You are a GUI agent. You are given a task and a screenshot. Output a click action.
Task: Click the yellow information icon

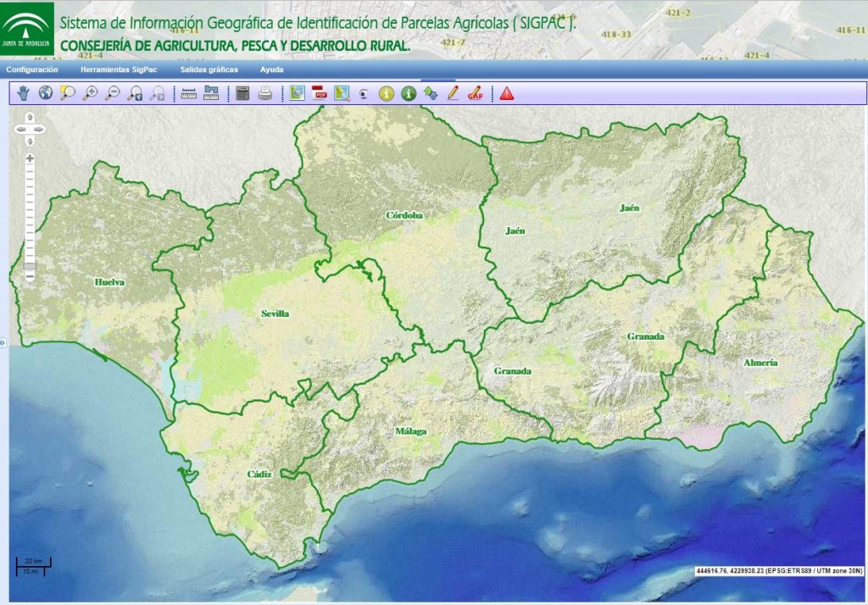coord(387,93)
